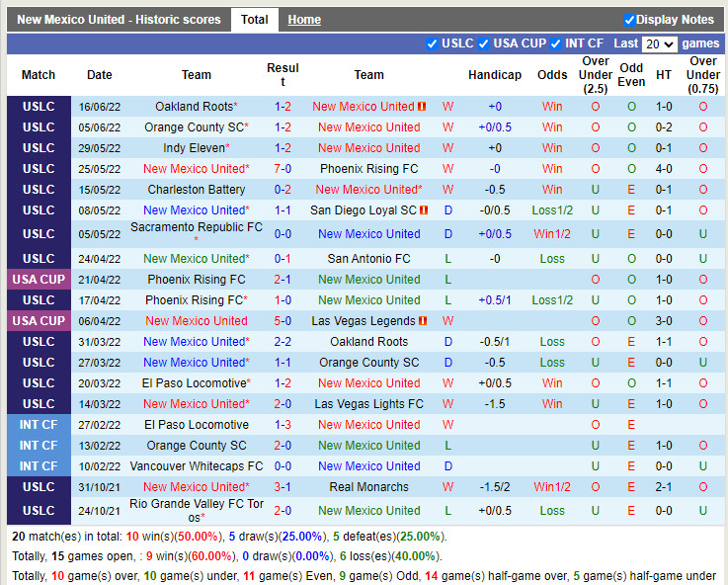Uncheck the USLC league filter
This screenshot has height=585, width=728.
pyautogui.click(x=432, y=43)
